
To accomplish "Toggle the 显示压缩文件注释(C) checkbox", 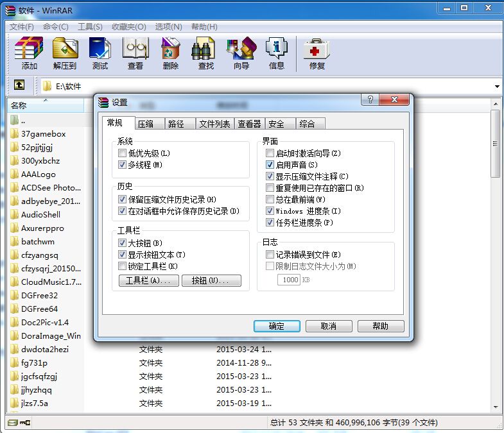I will pyautogui.click(x=270, y=176).
